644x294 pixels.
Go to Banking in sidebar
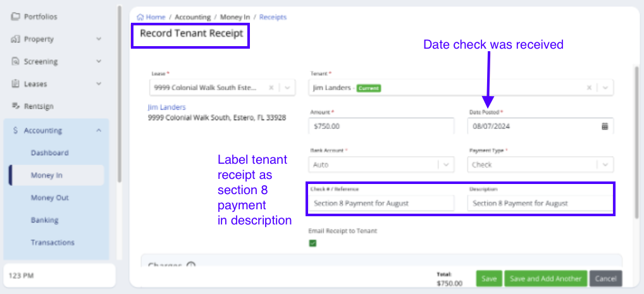point(44,220)
